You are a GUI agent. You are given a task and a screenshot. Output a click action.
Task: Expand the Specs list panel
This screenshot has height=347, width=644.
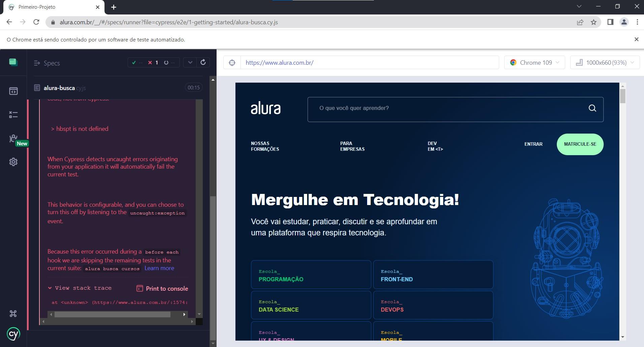coord(47,63)
